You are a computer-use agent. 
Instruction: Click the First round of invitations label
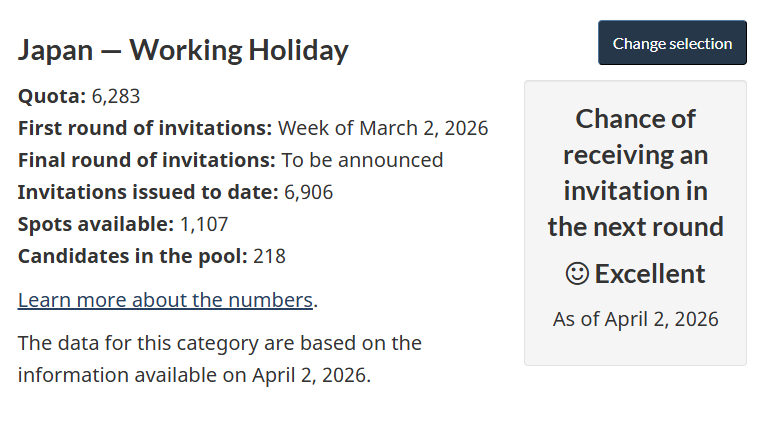pyautogui.click(x=145, y=128)
